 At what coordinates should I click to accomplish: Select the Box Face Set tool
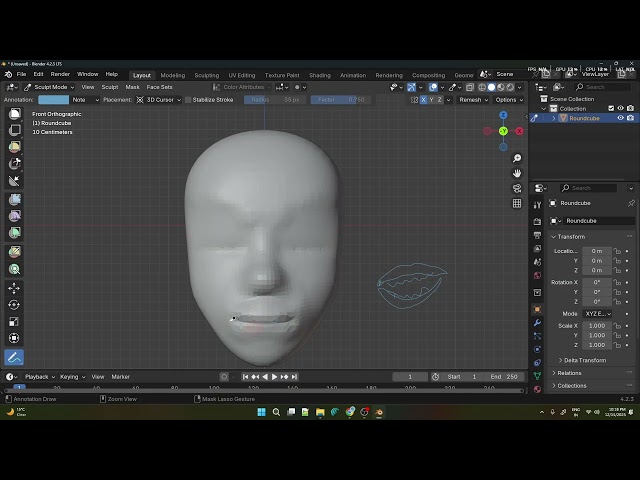(x=15, y=147)
